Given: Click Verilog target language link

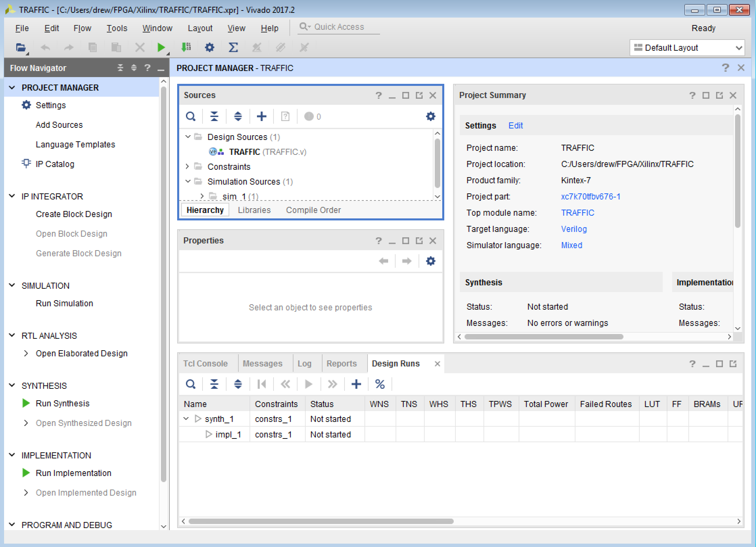Looking at the screenshot, I should (x=574, y=229).
